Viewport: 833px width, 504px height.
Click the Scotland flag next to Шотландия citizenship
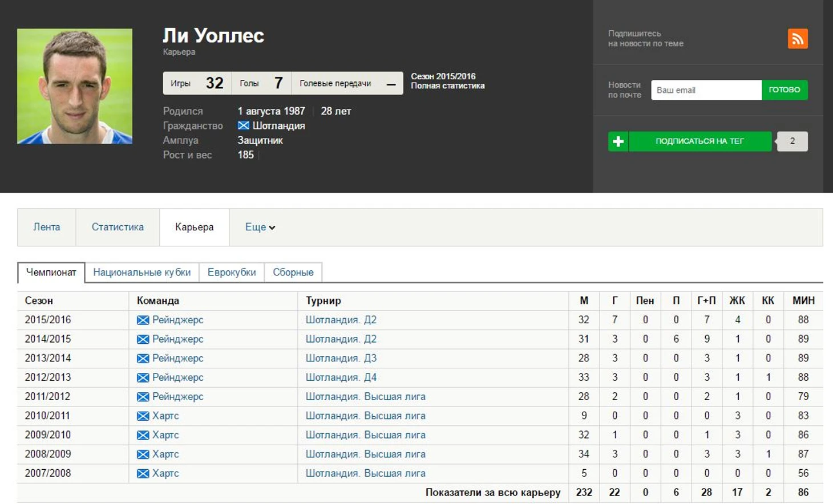pyautogui.click(x=244, y=126)
